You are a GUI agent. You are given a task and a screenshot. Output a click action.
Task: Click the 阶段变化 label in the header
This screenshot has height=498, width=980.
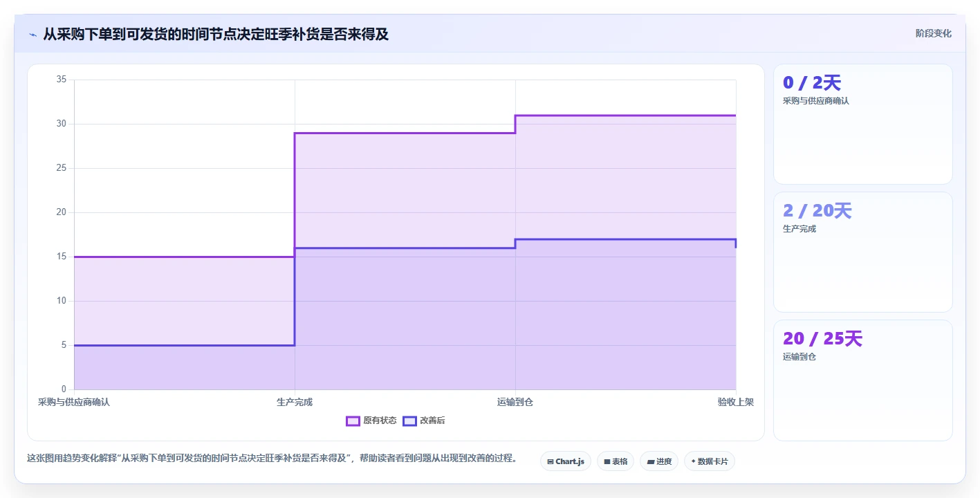click(934, 33)
